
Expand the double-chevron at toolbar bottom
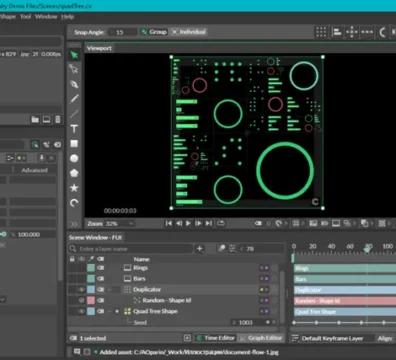click(74, 223)
